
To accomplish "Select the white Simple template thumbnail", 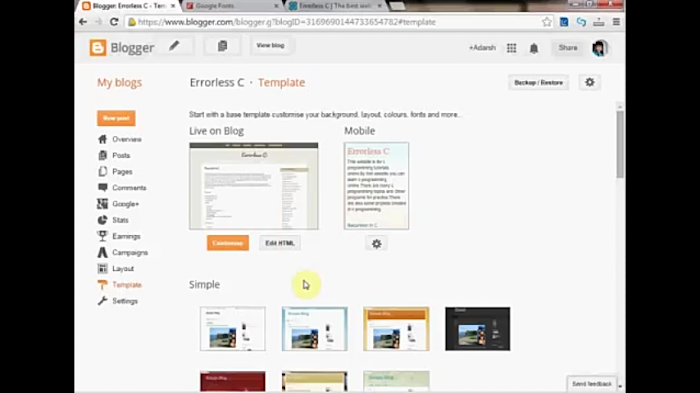I will click(x=233, y=329).
